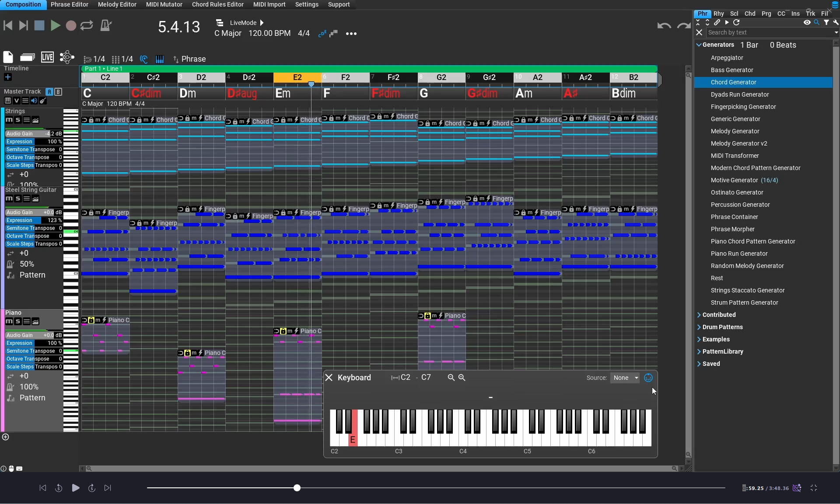Open the MIDI Mutator tab
The height and width of the screenshot is (504, 840).
(164, 4)
